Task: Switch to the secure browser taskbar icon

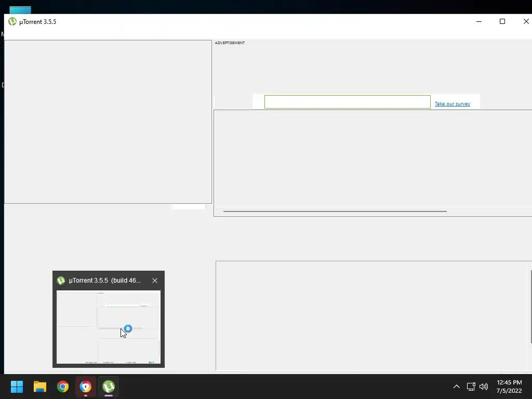Action: [x=86, y=387]
